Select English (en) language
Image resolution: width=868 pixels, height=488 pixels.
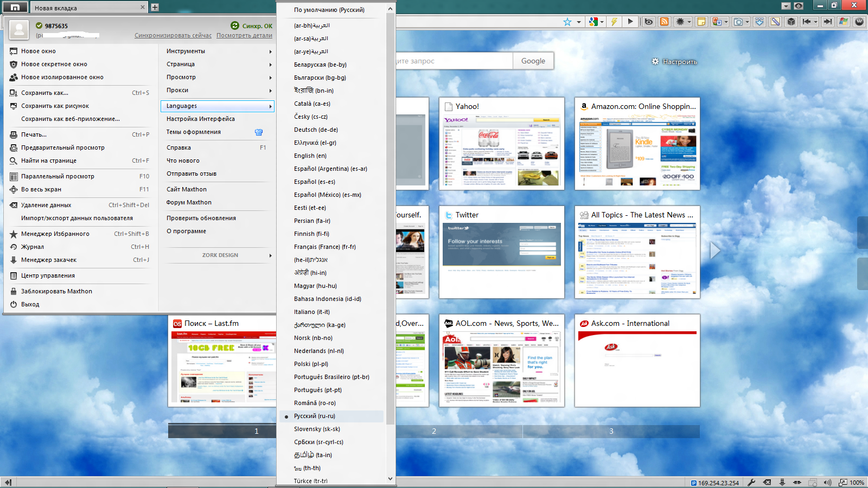pos(310,156)
